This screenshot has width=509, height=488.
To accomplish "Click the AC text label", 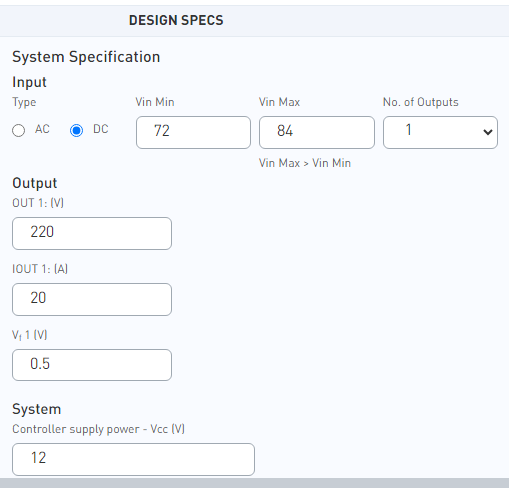I will 42,129.
